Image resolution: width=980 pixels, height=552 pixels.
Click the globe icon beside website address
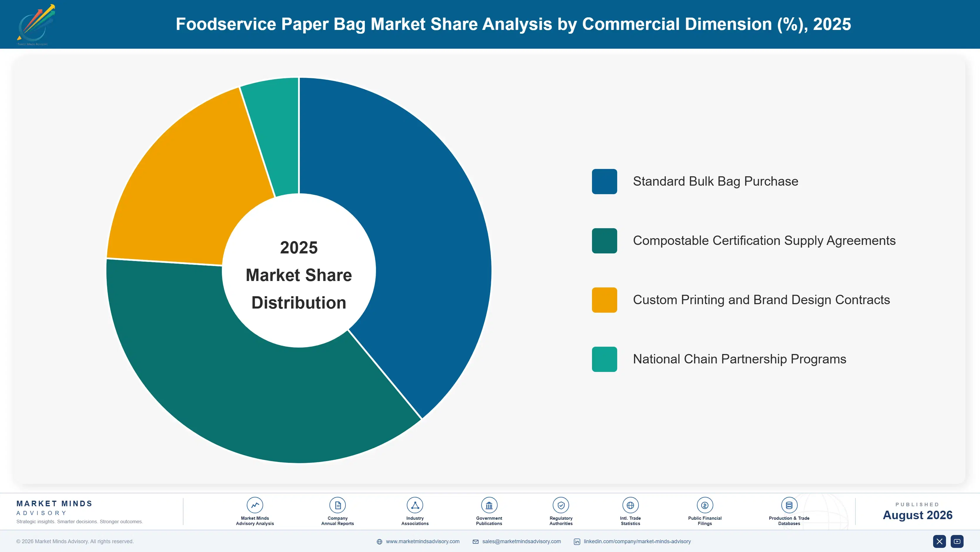click(x=379, y=542)
